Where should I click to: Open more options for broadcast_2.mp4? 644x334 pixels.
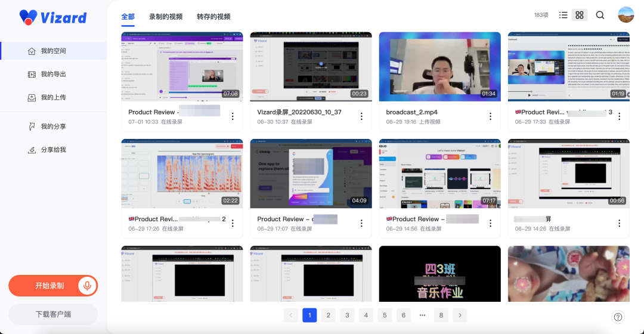(490, 116)
